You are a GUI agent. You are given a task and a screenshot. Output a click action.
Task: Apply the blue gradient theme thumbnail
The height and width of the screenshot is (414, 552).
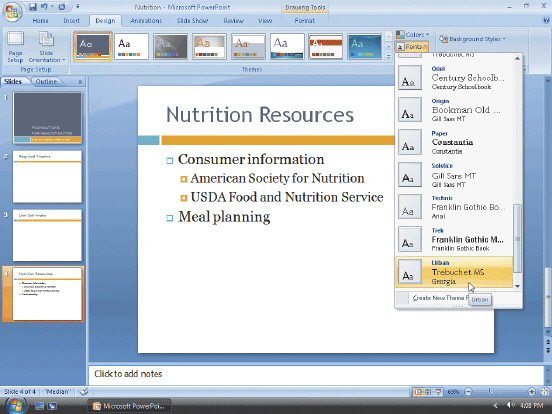(x=364, y=46)
